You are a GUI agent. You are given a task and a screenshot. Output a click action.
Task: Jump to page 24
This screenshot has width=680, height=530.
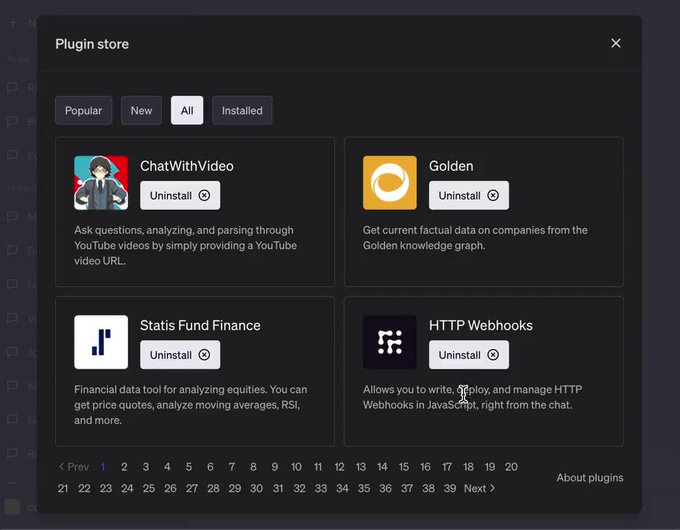pyautogui.click(x=127, y=488)
